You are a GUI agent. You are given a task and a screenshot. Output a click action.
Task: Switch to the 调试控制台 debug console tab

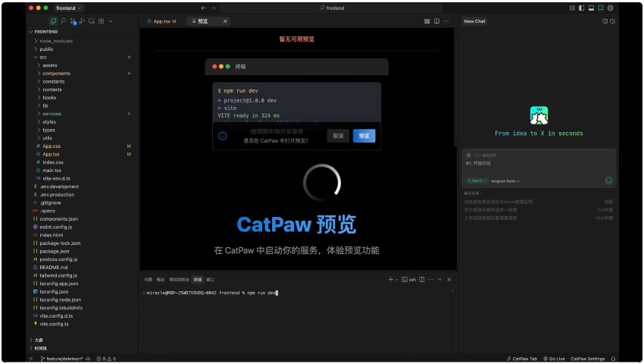(x=179, y=280)
